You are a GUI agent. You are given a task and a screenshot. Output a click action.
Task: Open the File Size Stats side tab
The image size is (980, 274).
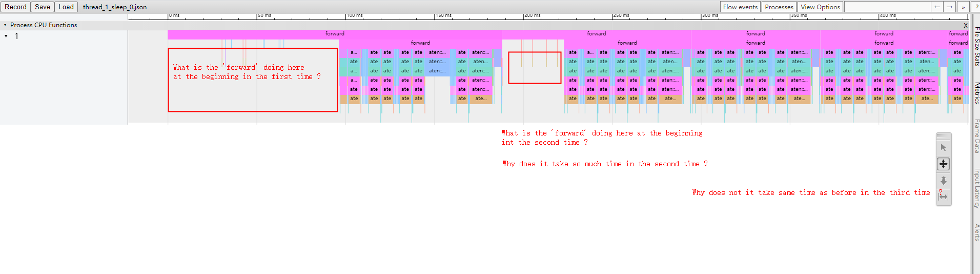click(x=977, y=46)
